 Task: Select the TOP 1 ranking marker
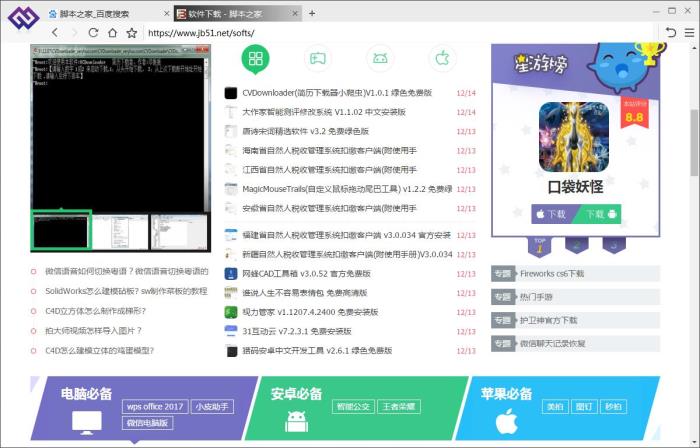[540, 243]
